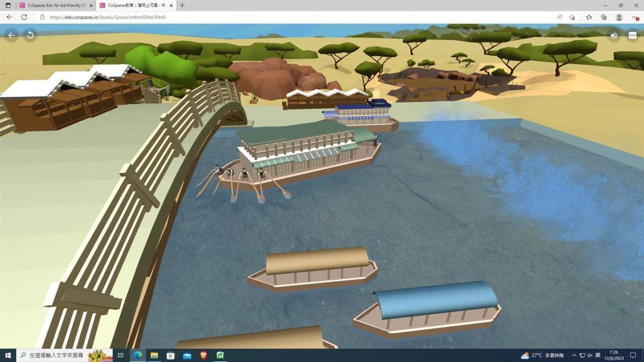
Task: Click the CoSpaces back arrow button
Action: [12, 35]
